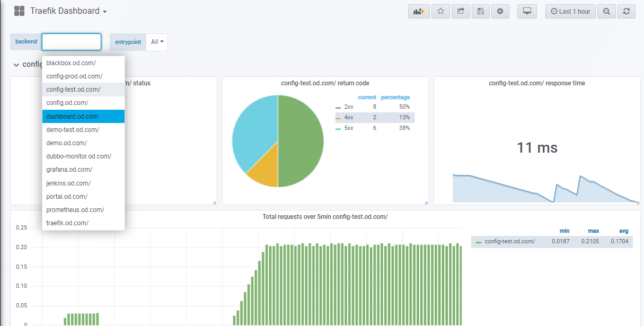Select dashboard.od.com from the backend list
The image size is (644, 326).
[83, 116]
